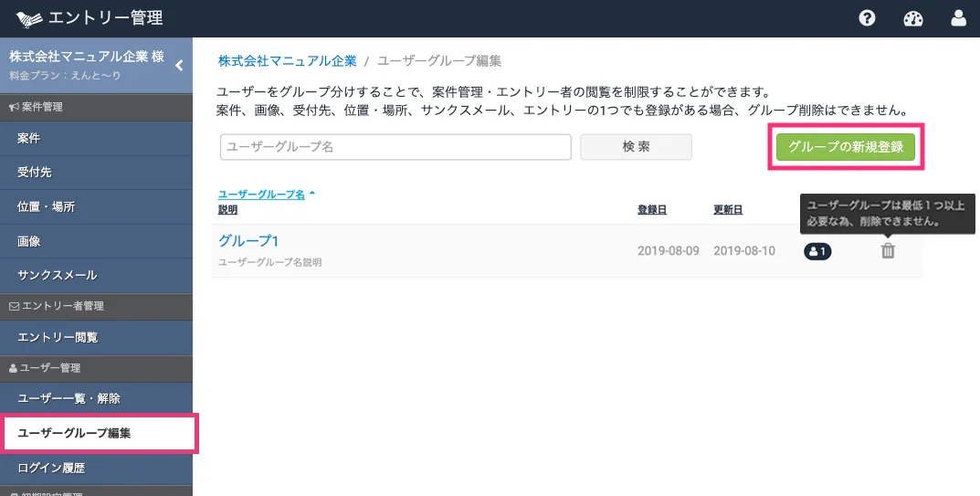Open 案件 in the sidebar
Screen dimensions: 980x496
pos(96,138)
